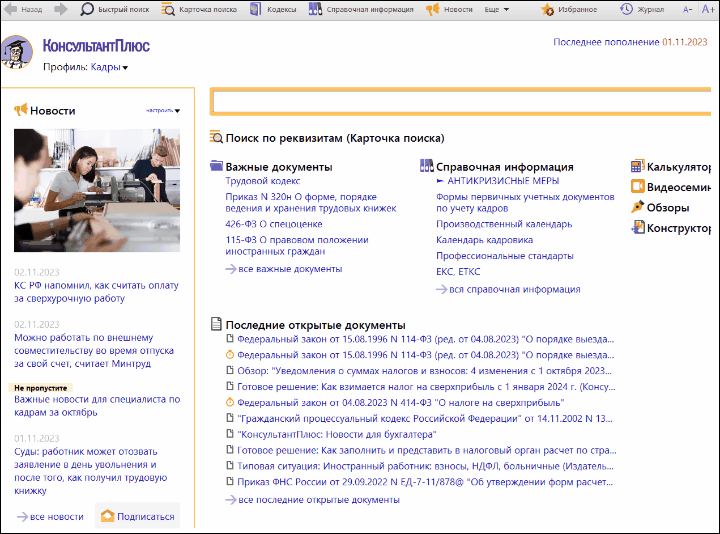Open Календарь кадровика
This screenshot has width=720, height=534.
pyautogui.click(x=484, y=240)
